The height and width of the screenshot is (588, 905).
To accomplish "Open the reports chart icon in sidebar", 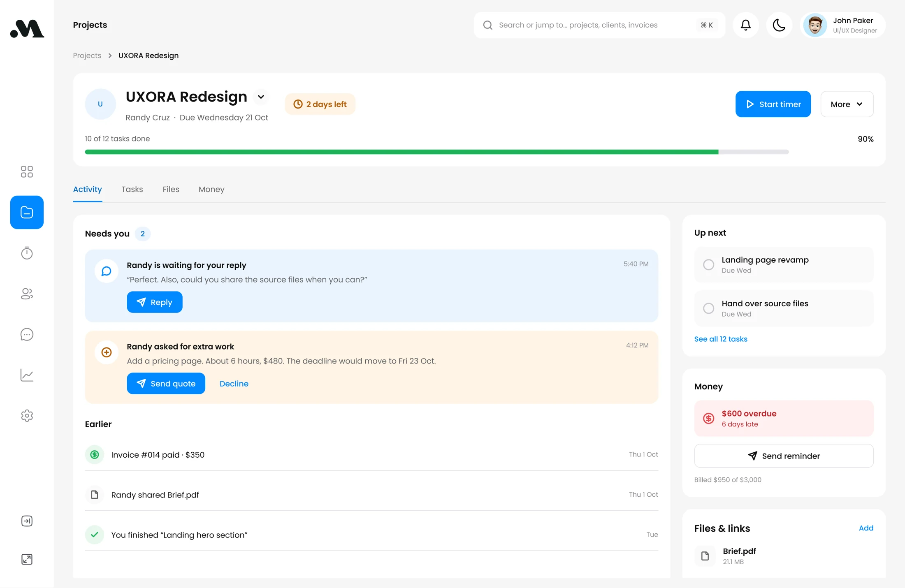I will click(x=27, y=375).
